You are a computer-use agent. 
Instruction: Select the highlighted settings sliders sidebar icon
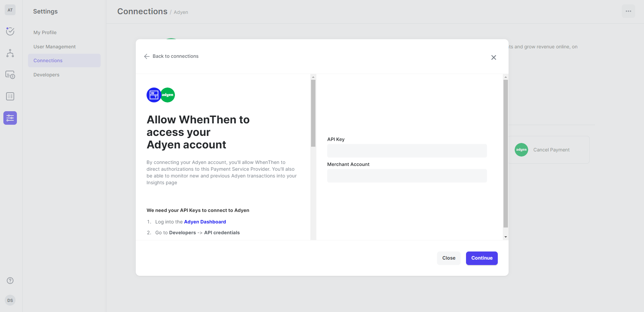(x=10, y=118)
